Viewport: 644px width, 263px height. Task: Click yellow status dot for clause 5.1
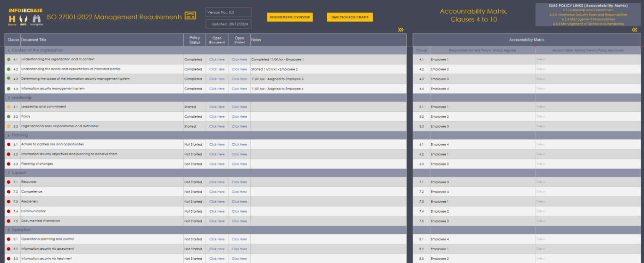coord(8,107)
